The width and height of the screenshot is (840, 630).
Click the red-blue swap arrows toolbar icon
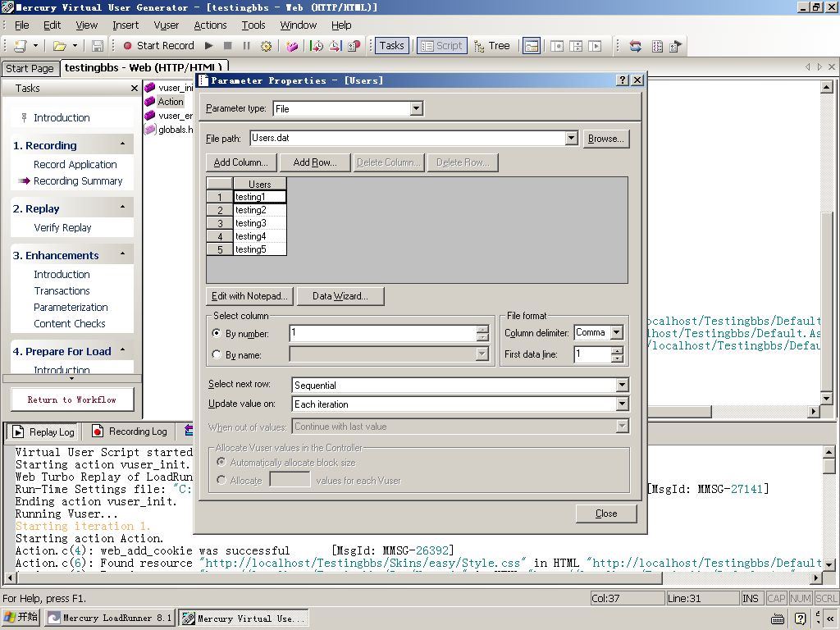point(636,46)
